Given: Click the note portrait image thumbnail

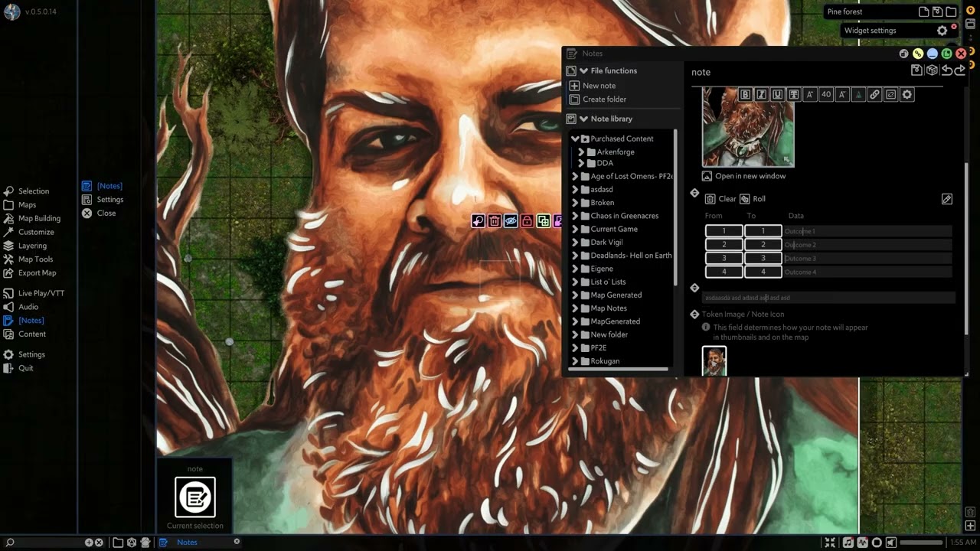Looking at the screenshot, I should [748, 126].
